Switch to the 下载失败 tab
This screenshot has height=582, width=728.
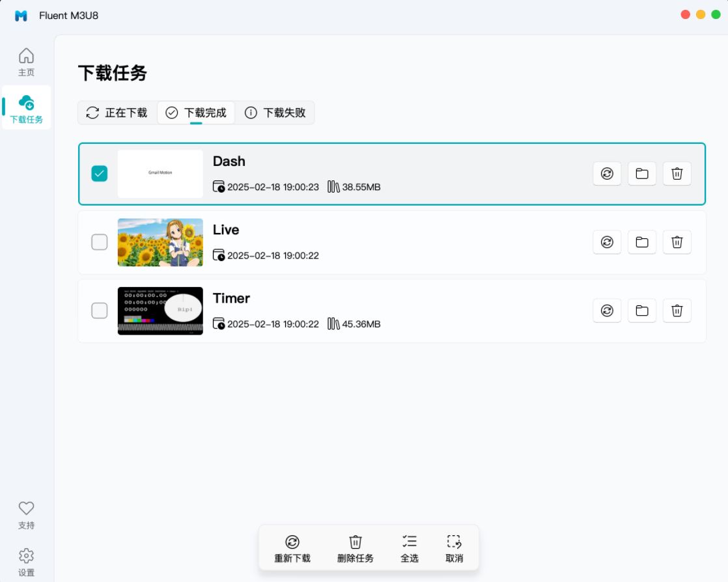point(275,112)
